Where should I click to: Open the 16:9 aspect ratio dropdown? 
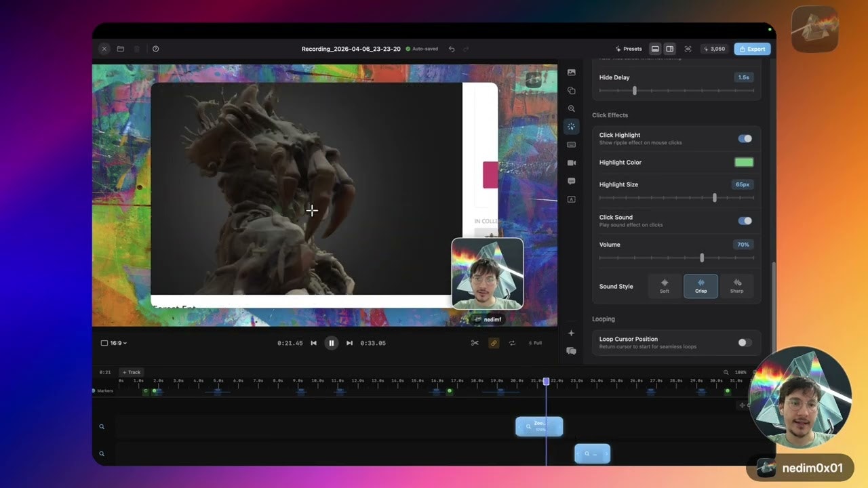[114, 343]
